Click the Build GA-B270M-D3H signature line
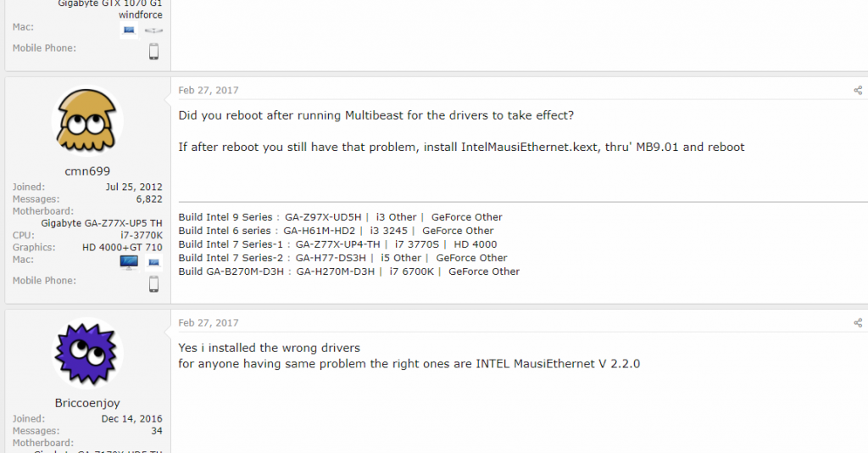 click(x=348, y=271)
